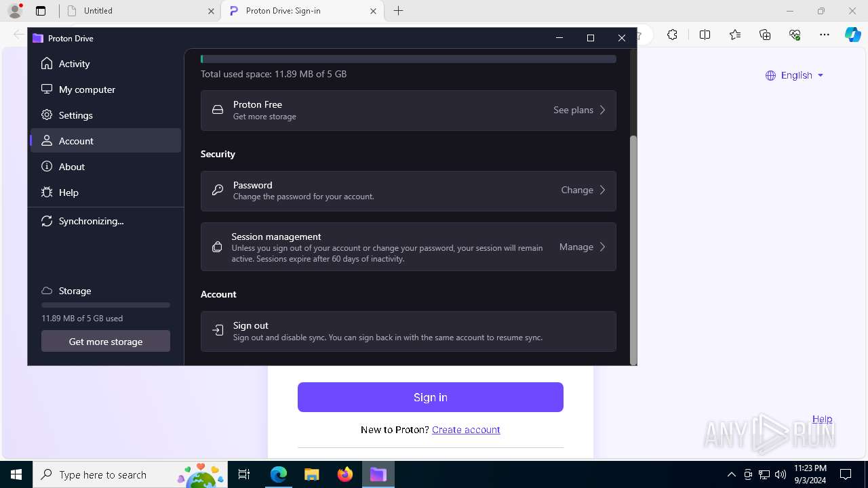Click the browser profile avatar icon
The image size is (868, 488).
coord(14,11)
